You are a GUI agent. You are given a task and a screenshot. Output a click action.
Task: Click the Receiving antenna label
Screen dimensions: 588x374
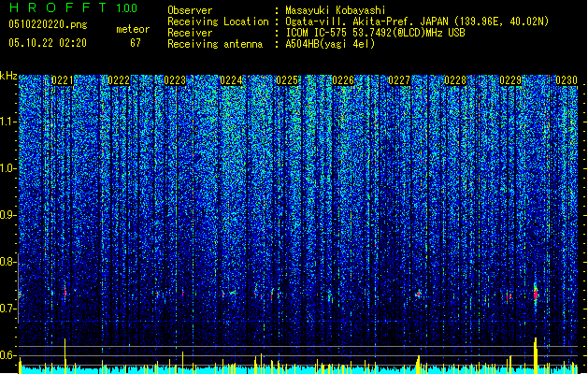215,44
